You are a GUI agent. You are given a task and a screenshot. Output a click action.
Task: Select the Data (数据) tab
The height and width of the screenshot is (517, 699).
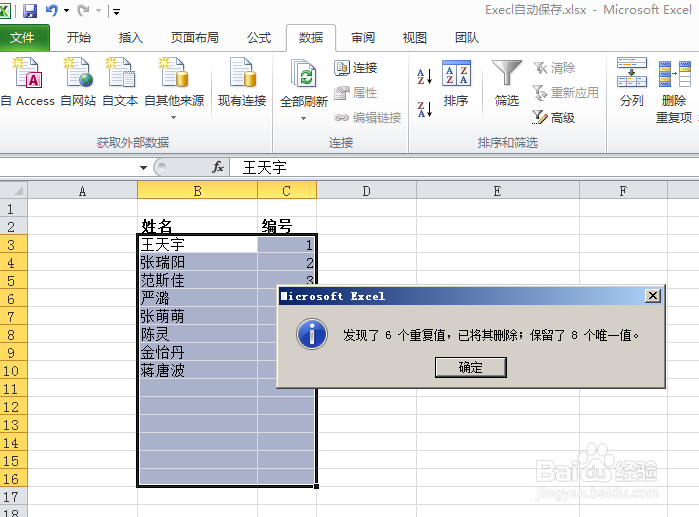click(311, 38)
